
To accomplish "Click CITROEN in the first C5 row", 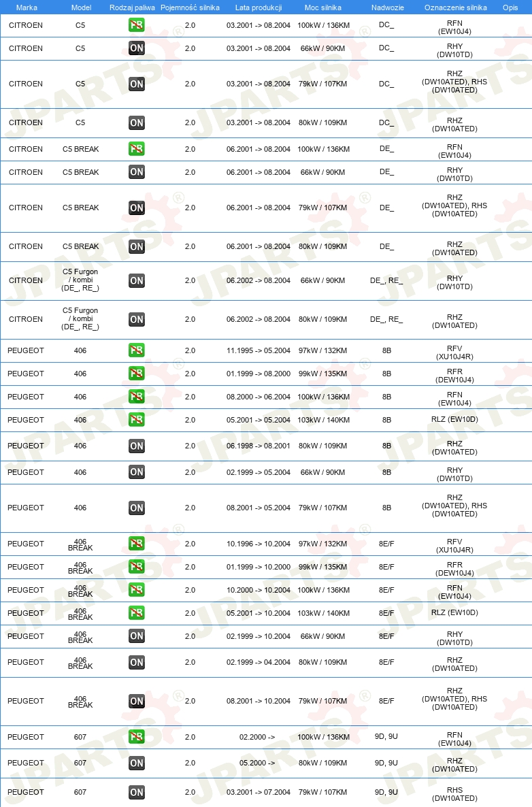I will [x=26, y=25].
